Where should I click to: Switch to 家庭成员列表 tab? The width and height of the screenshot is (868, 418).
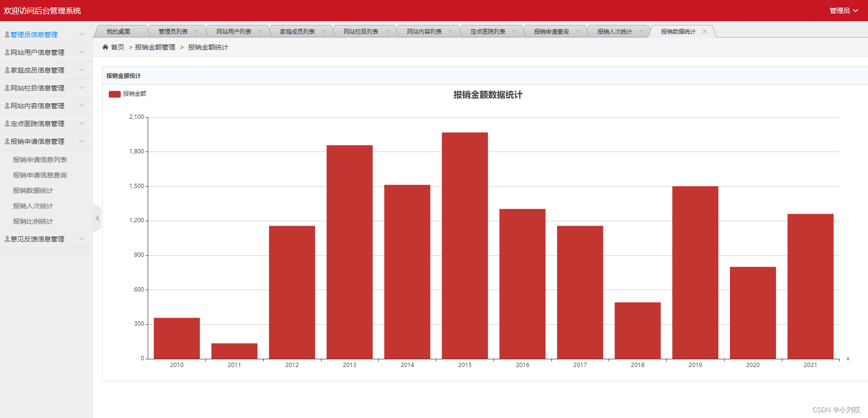pyautogui.click(x=297, y=32)
